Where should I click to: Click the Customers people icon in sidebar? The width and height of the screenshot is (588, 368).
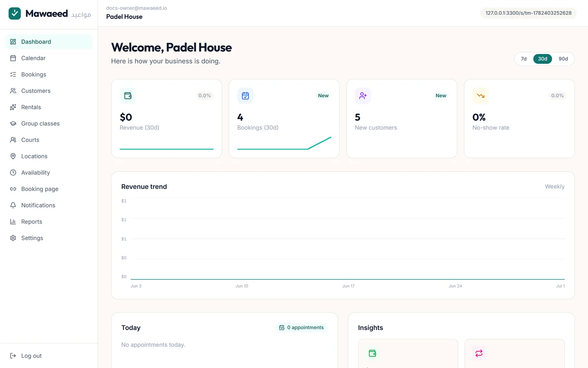[x=13, y=91]
